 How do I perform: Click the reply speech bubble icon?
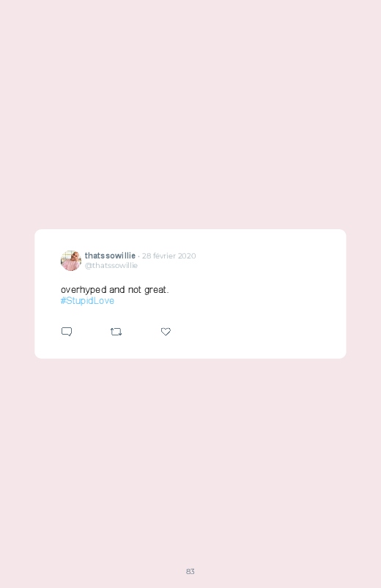tap(67, 332)
